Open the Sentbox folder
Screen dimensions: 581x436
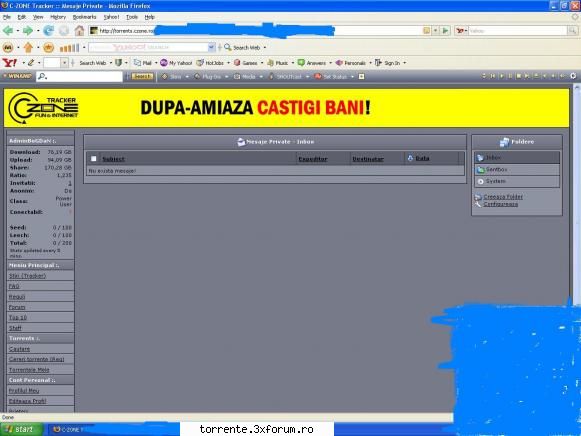pos(517,170)
